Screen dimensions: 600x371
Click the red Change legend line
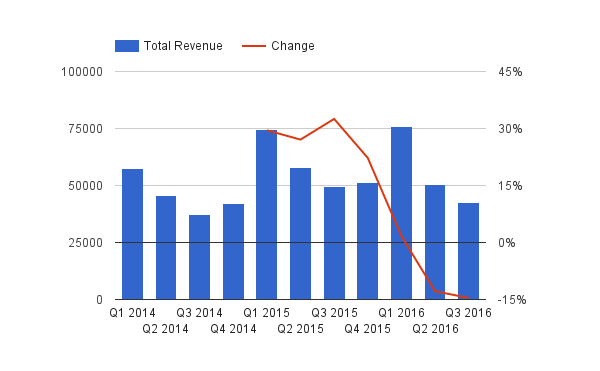[x=254, y=46]
